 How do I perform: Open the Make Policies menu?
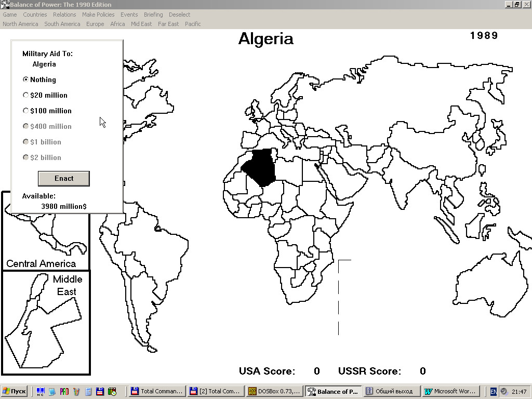[x=98, y=15]
